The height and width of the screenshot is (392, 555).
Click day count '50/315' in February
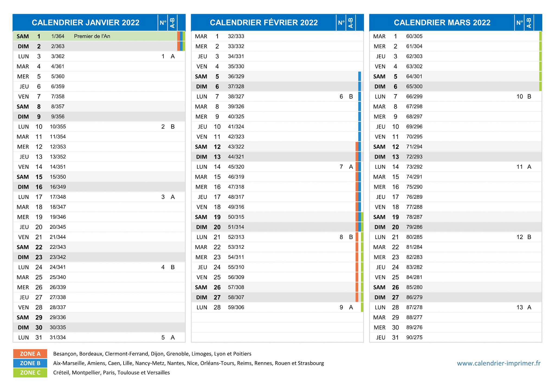[x=236, y=217]
